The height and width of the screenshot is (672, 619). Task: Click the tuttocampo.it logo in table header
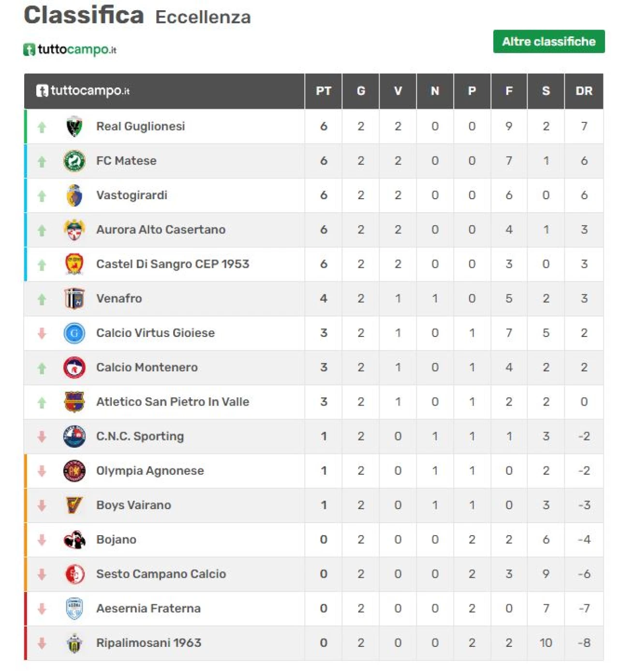(x=83, y=90)
